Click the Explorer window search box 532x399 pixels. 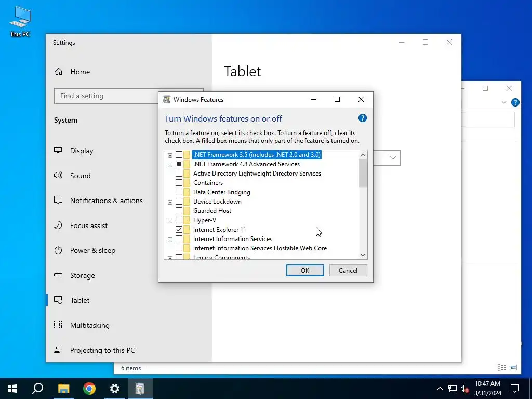coord(488,119)
